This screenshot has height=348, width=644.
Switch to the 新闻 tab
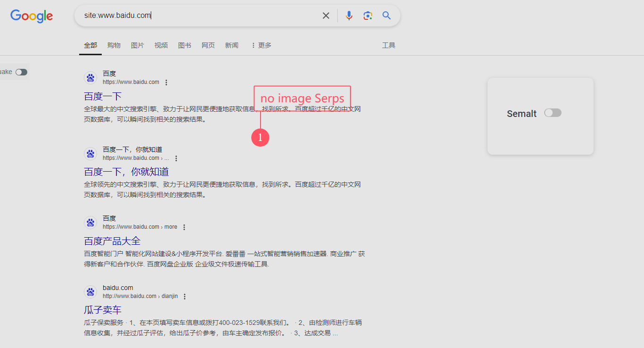232,45
